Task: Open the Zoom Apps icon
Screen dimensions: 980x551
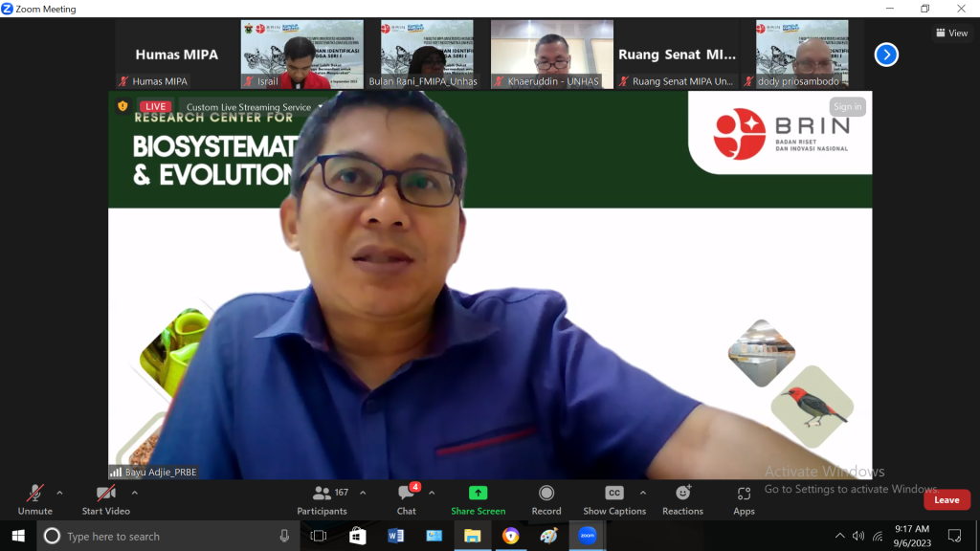Action: (744, 494)
